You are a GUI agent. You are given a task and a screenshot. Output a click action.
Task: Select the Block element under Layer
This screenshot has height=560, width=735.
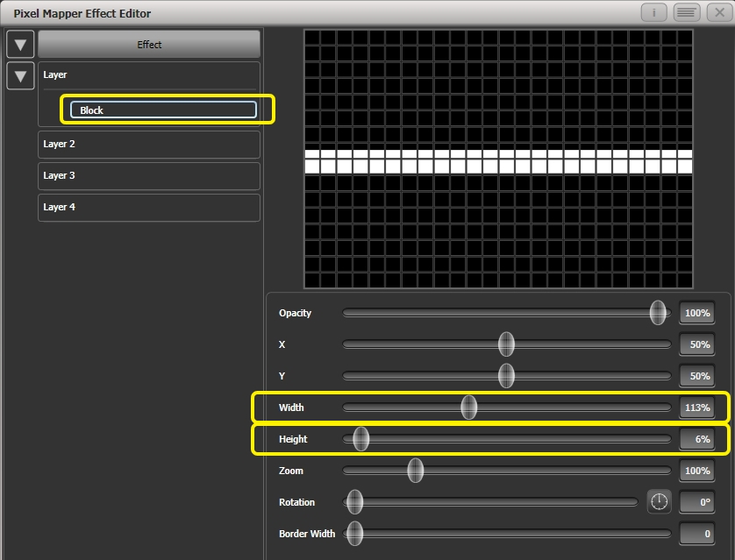click(x=162, y=110)
